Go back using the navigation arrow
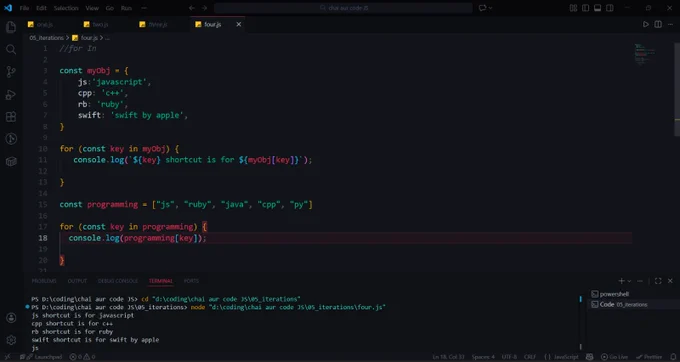The width and height of the screenshot is (680, 362). click(192, 8)
